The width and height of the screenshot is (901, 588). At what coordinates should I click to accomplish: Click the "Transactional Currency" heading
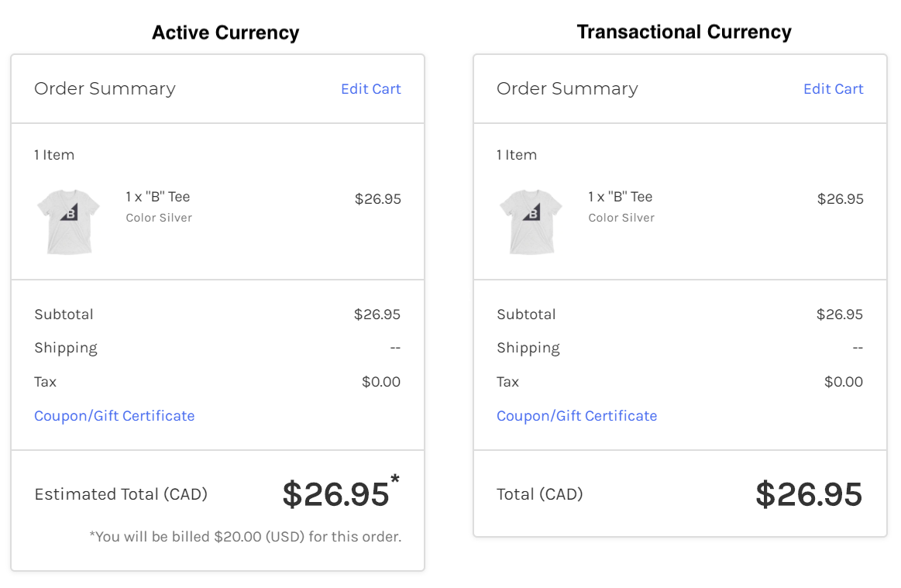[684, 32]
